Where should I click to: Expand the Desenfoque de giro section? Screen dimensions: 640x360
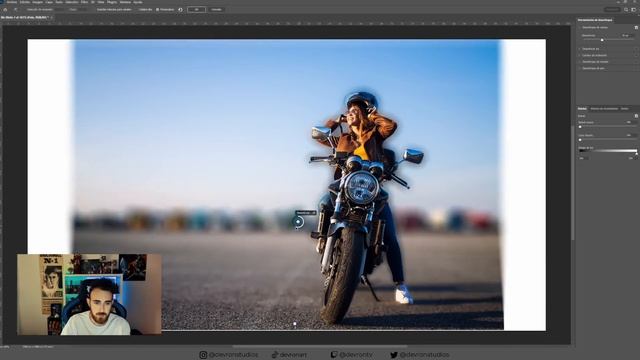[x=579, y=68]
